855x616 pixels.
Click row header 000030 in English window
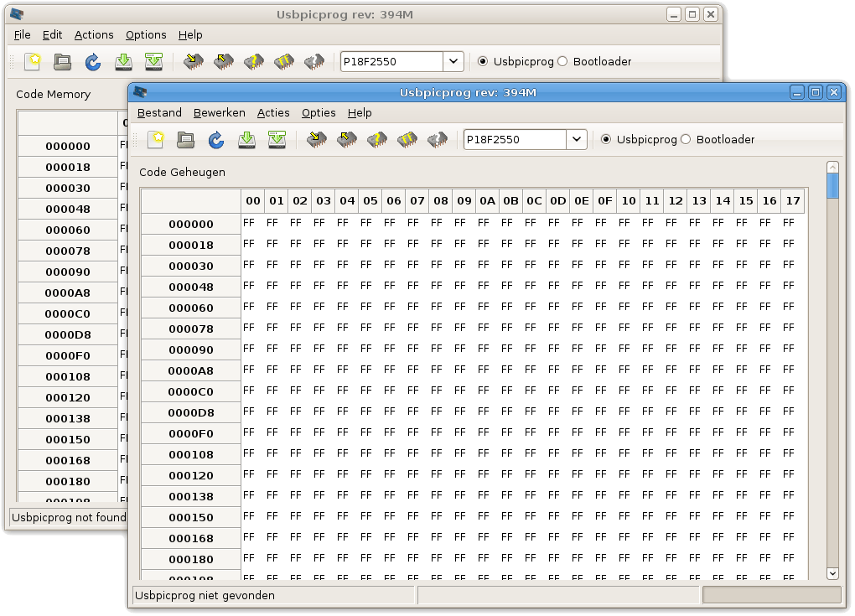point(68,189)
